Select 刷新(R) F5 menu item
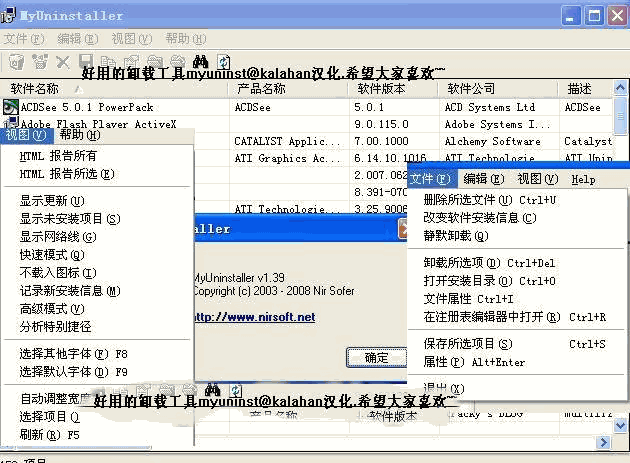 pos(49,434)
